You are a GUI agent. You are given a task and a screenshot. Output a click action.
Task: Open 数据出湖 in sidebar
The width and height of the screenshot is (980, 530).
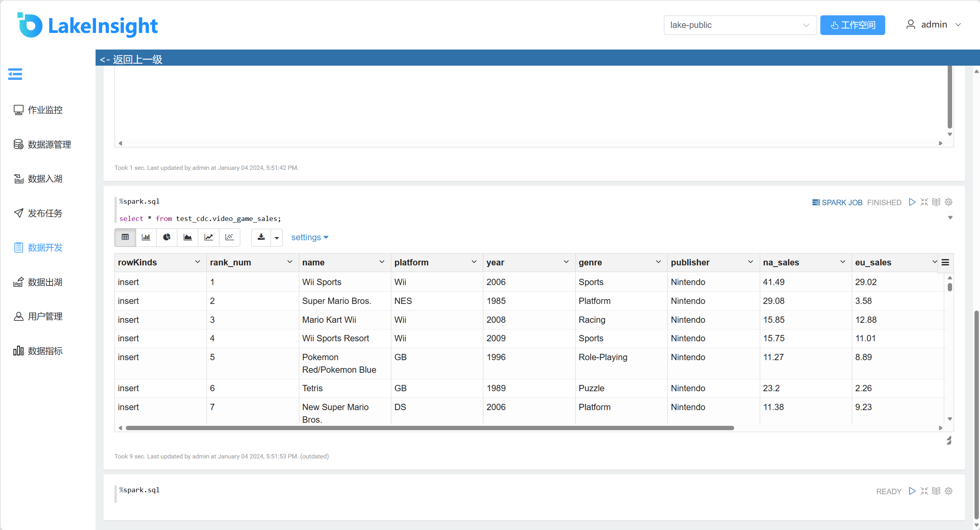click(x=38, y=282)
